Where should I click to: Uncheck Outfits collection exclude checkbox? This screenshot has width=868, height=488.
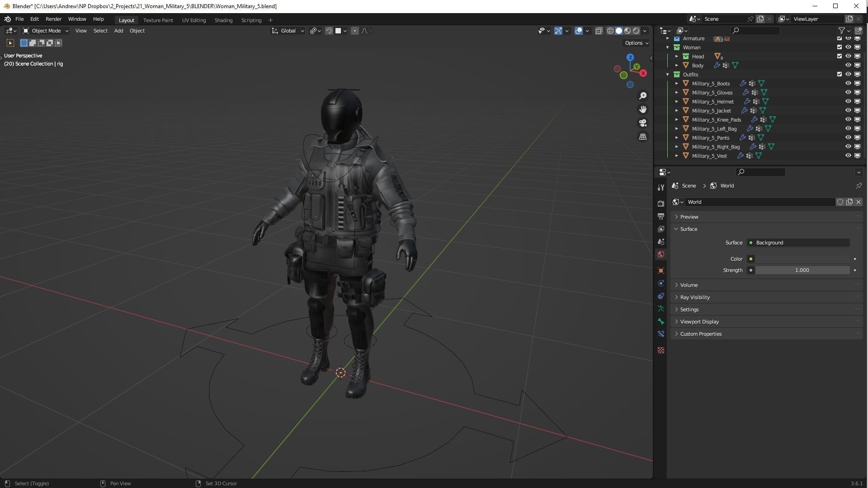[840, 74]
